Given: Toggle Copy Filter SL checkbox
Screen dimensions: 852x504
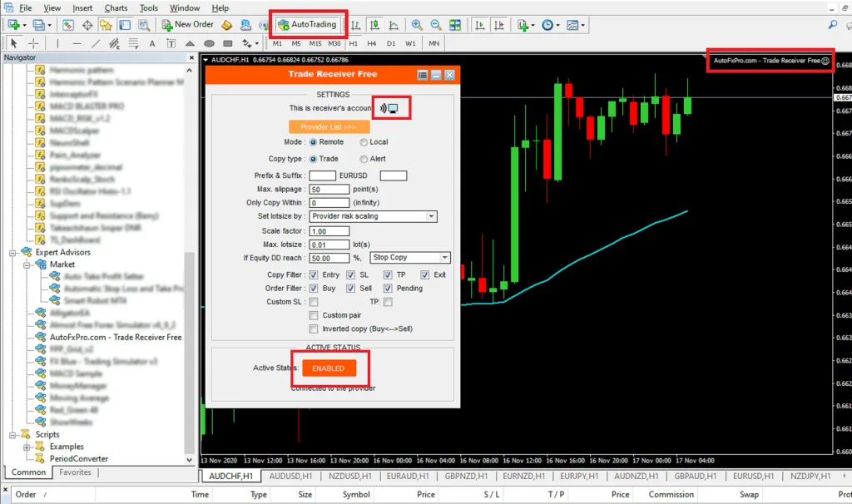Looking at the screenshot, I should tap(350, 274).
